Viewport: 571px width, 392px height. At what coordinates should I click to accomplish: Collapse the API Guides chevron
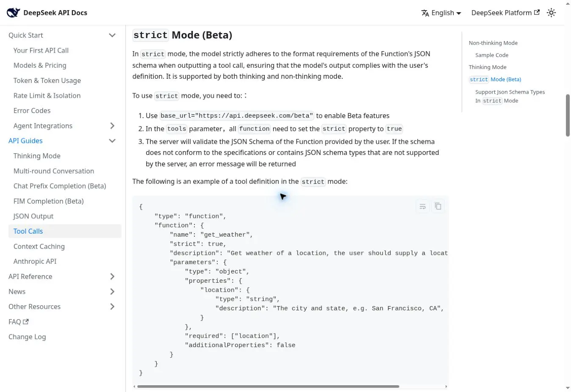pos(112,141)
